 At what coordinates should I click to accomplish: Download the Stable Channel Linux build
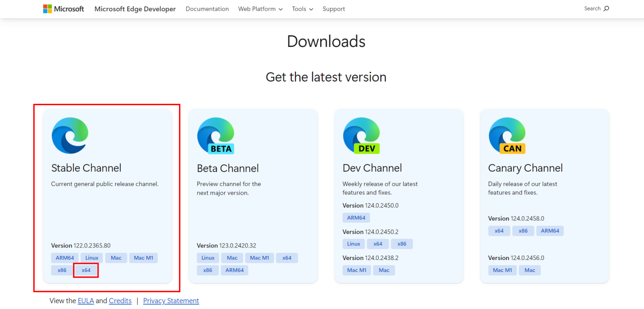click(91, 257)
